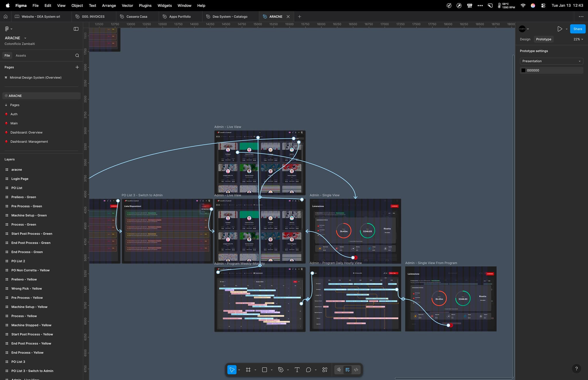Switch to the Prototype tab
This screenshot has height=380, width=588.
543,39
